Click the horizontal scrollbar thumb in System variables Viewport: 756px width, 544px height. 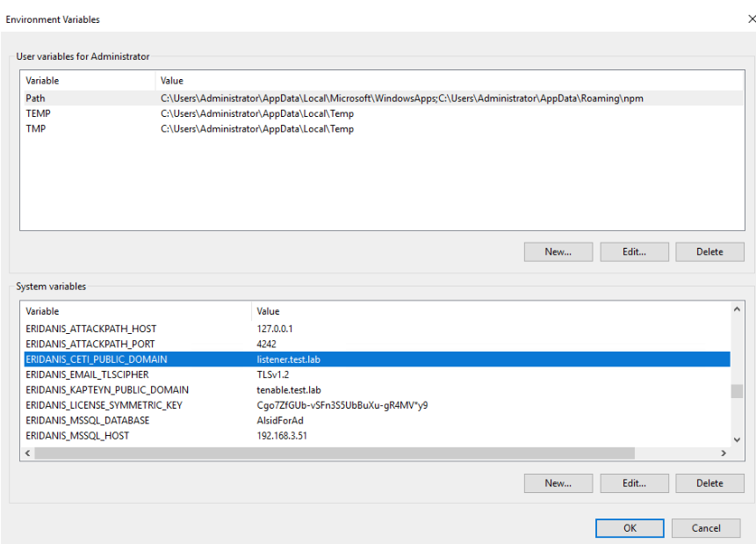[x=335, y=453]
